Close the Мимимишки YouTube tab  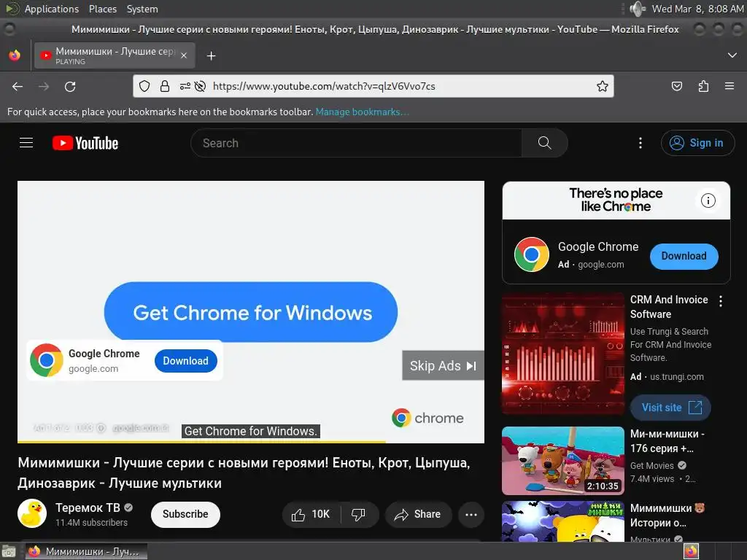184,55
